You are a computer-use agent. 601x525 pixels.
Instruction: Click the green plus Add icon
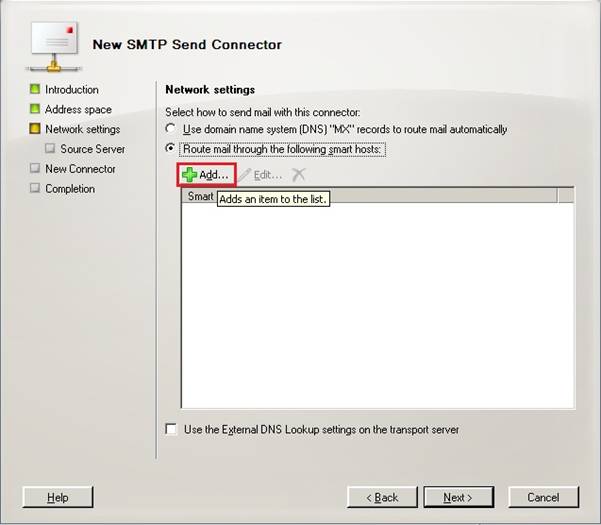tap(189, 175)
